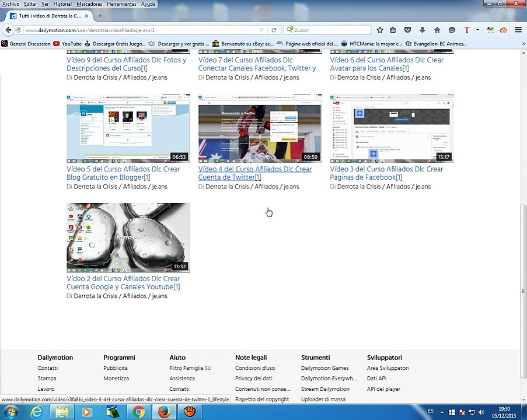Open the Firefox hamburger menu
527x420 pixels.
[518, 30]
